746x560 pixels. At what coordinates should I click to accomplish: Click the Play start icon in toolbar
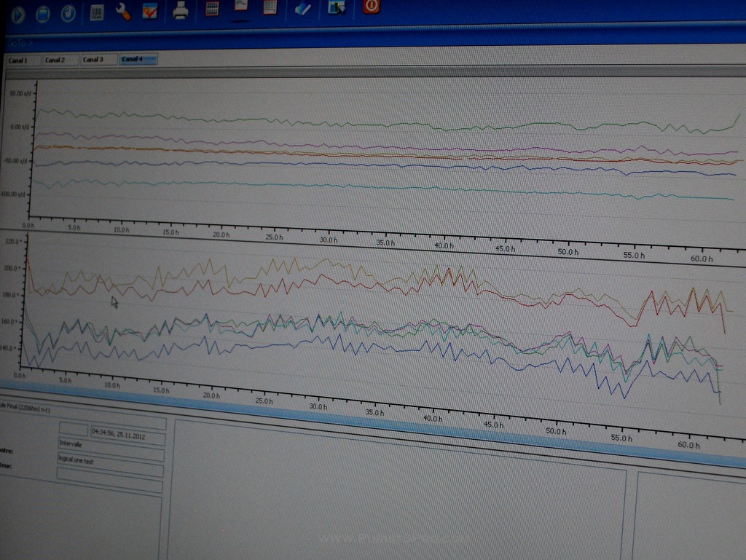point(18,14)
